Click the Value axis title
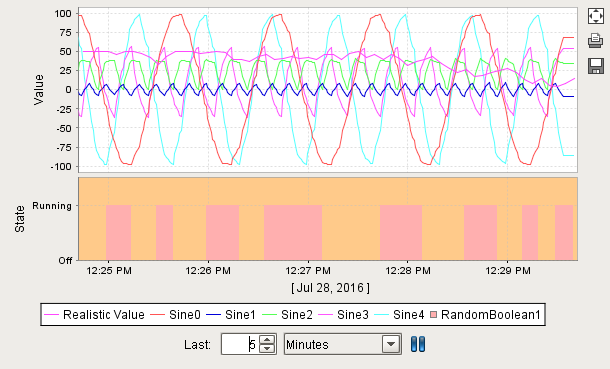The width and height of the screenshot is (610, 369). tap(39, 90)
